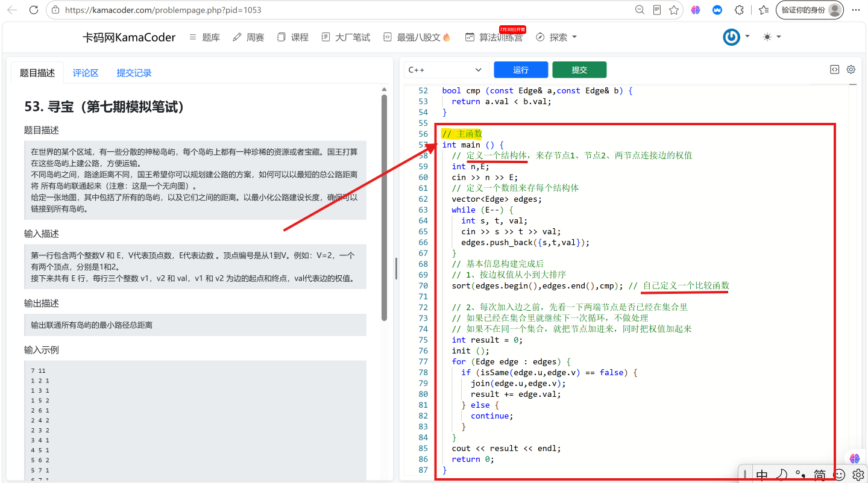
Task: Open the IME emoji smiley icon
Action: (x=839, y=475)
